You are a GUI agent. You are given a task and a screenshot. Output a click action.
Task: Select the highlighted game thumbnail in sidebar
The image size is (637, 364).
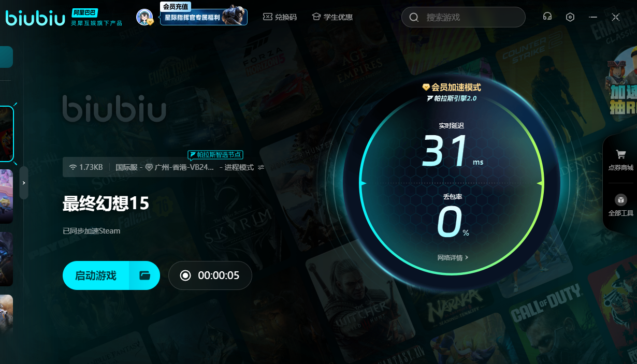pyautogui.click(x=6, y=134)
